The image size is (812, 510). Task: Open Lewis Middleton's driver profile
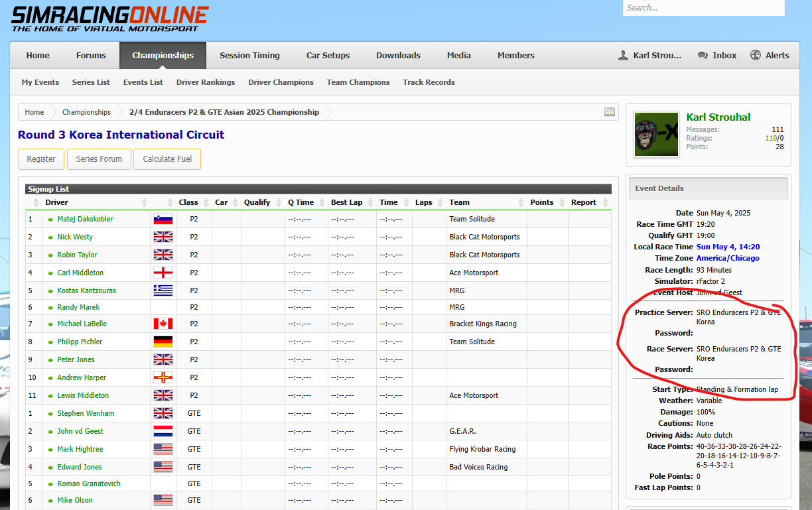[83, 396]
